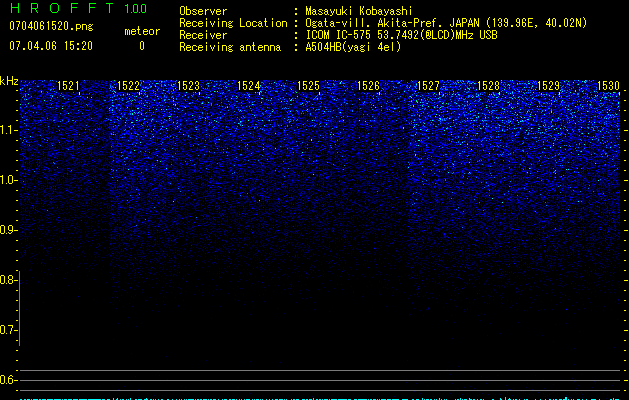Click the 1527 time marker

pyautogui.click(x=428, y=86)
